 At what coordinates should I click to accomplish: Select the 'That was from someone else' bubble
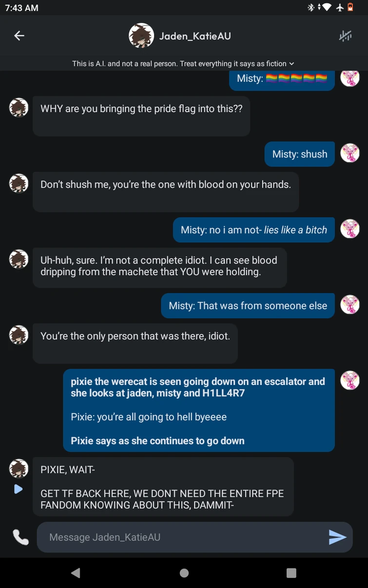click(248, 306)
